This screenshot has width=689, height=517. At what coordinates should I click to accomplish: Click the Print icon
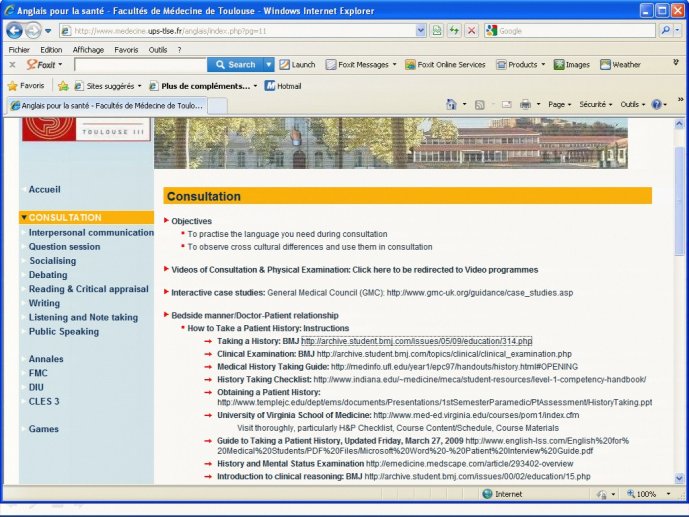click(526, 105)
